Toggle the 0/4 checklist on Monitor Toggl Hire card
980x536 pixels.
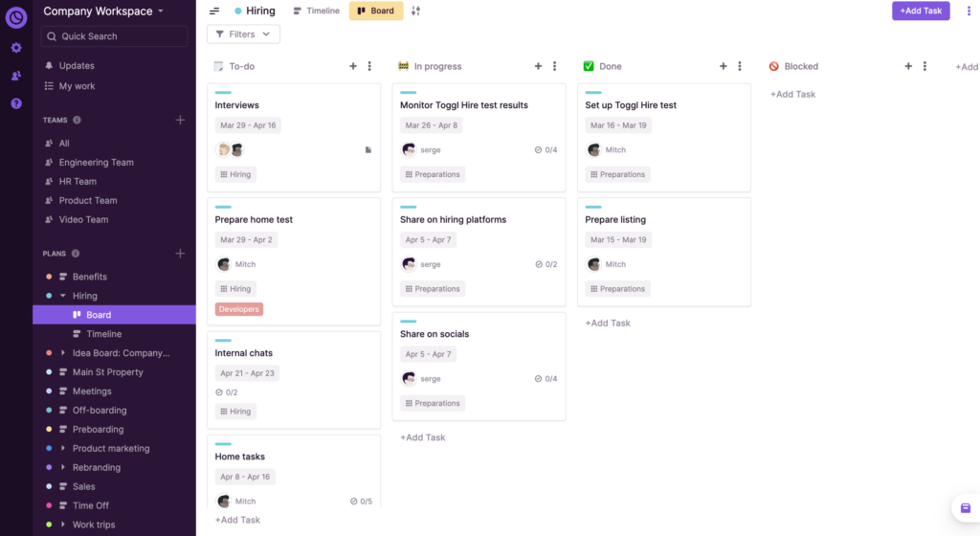(546, 150)
